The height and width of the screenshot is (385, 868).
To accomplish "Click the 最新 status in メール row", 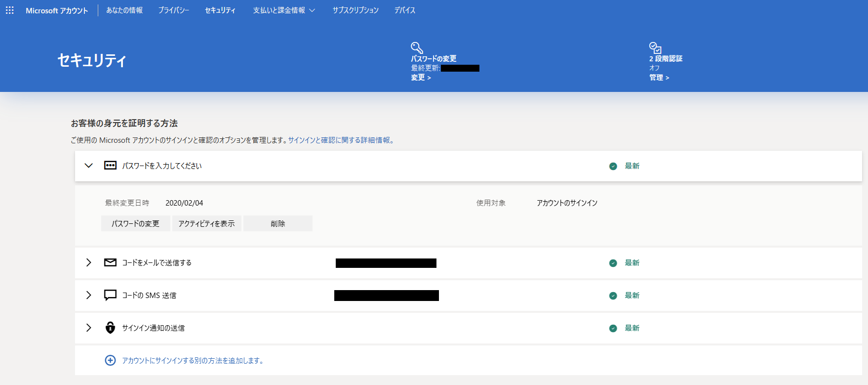I will coord(632,263).
